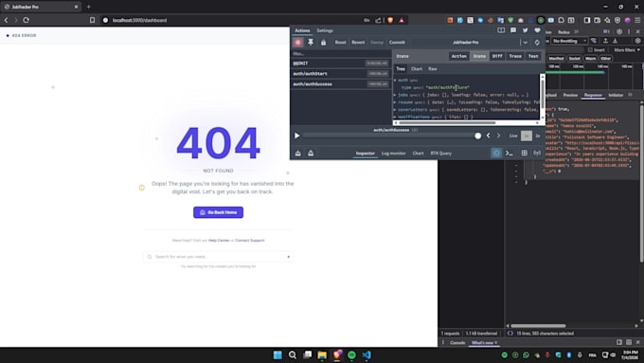Click the export HAR download icon
The image size is (644, 363).
(616, 41)
